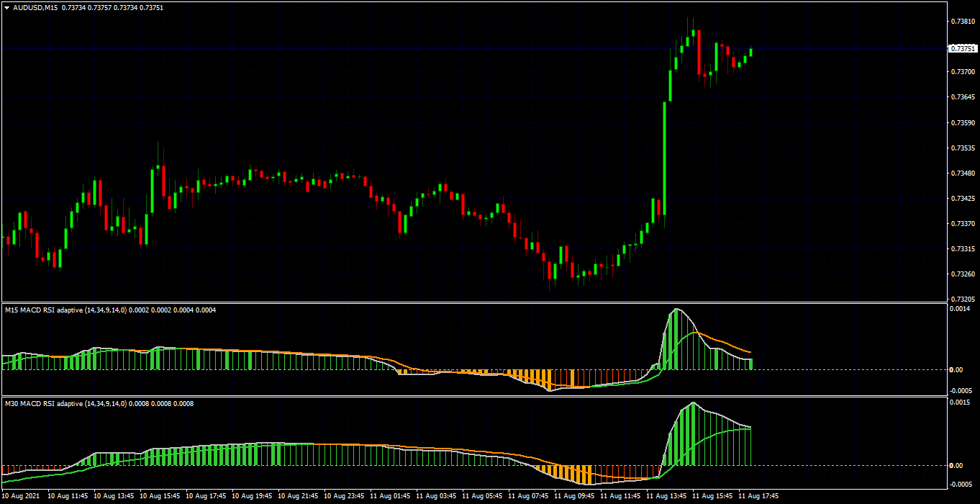980x504 pixels.
Task: Click the highlighted current price label 0.73751
Action: click(963, 48)
